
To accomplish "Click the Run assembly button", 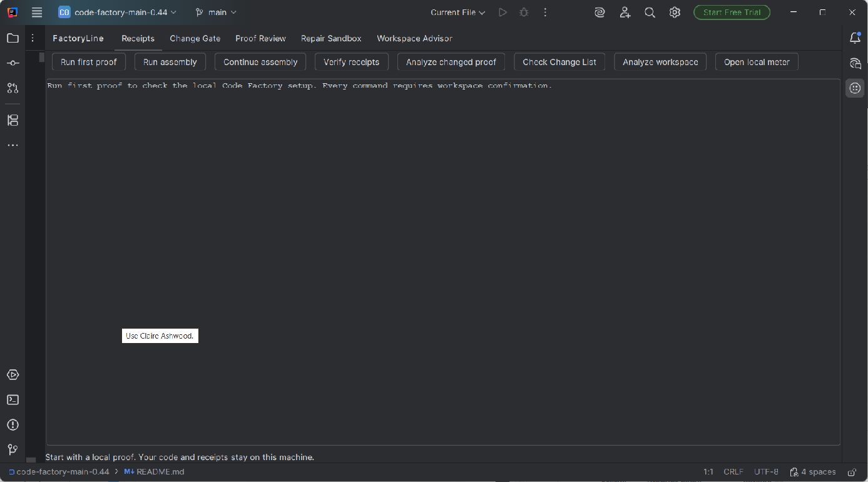I will pyautogui.click(x=170, y=62).
